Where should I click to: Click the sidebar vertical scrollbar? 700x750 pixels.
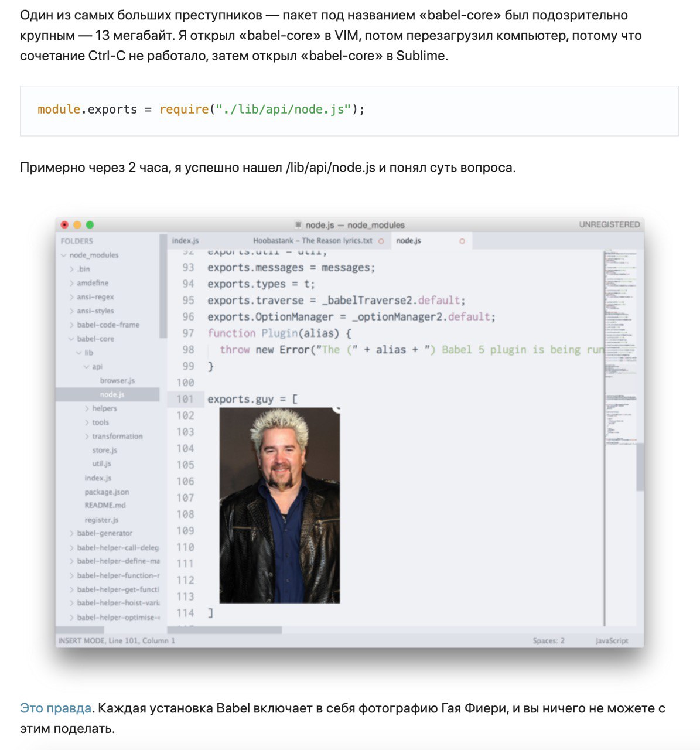point(163,286)
